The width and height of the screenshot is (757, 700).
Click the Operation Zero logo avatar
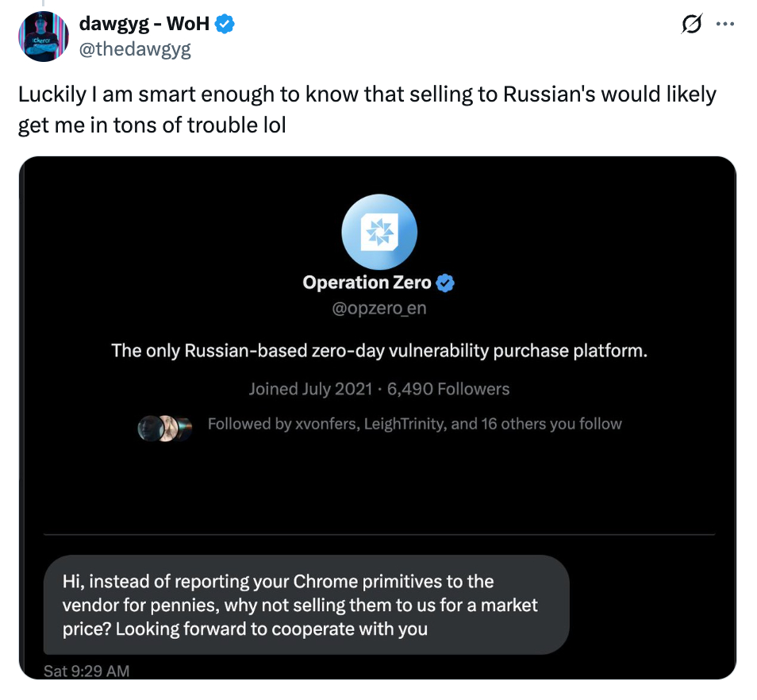coord(378,231)
